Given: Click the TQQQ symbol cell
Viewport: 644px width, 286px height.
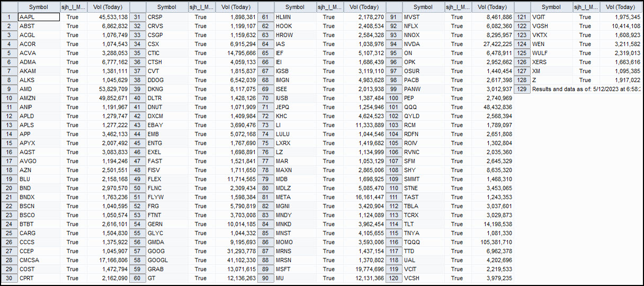Looking at the screenshot, I should tap(423, 242).
